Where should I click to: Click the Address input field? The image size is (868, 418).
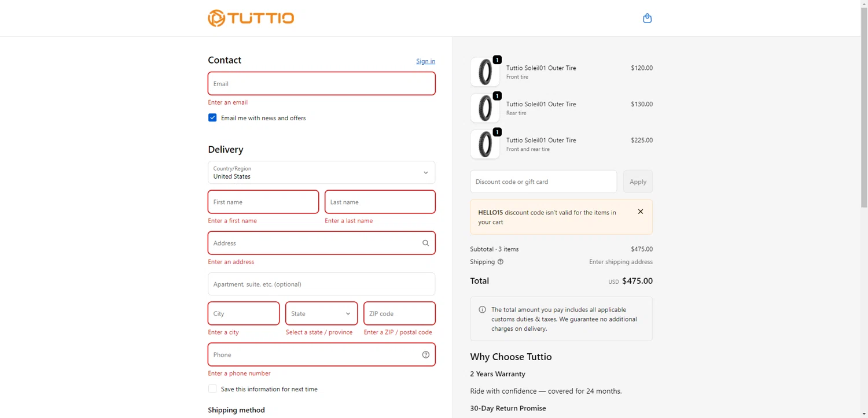[321, 243]
